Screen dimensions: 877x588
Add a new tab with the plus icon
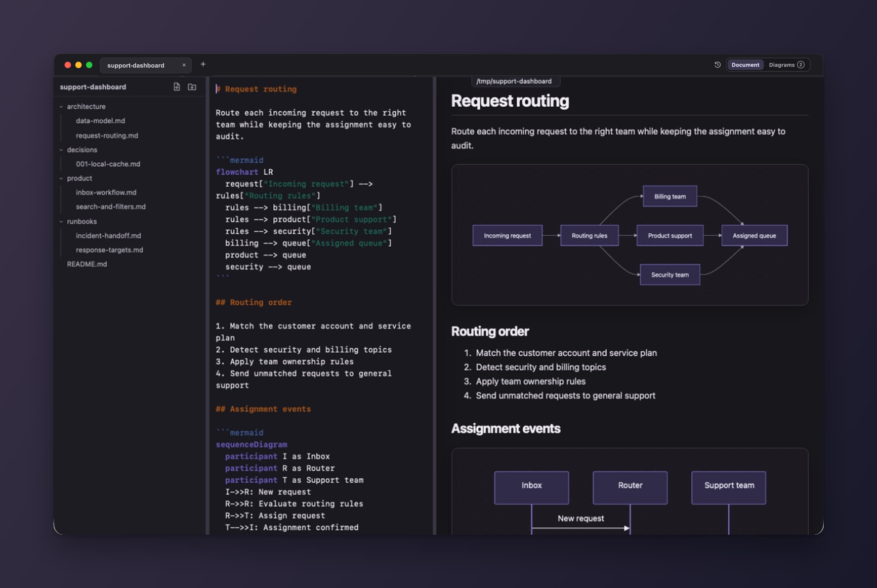pyautogui.click(x=203, y=65)
